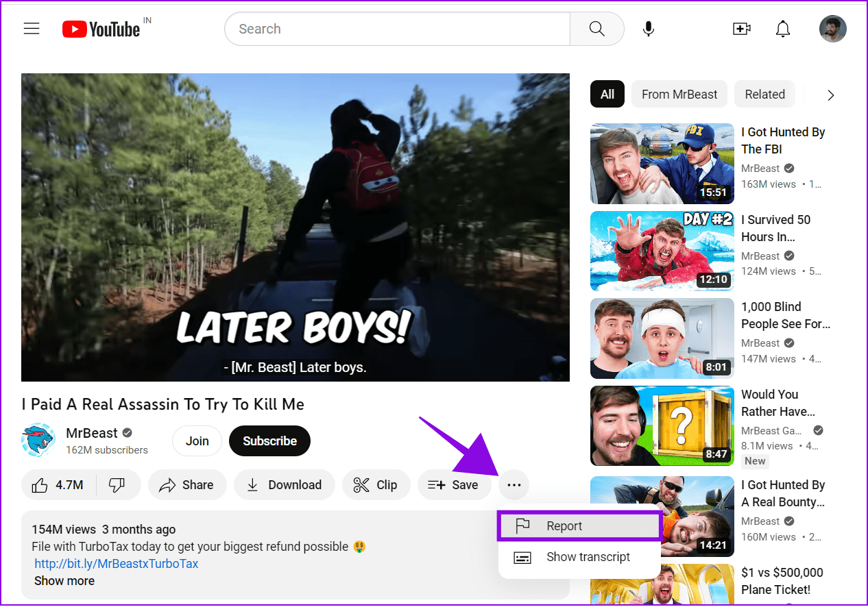Switch to the From MrBeast chip

coord(679,95)
